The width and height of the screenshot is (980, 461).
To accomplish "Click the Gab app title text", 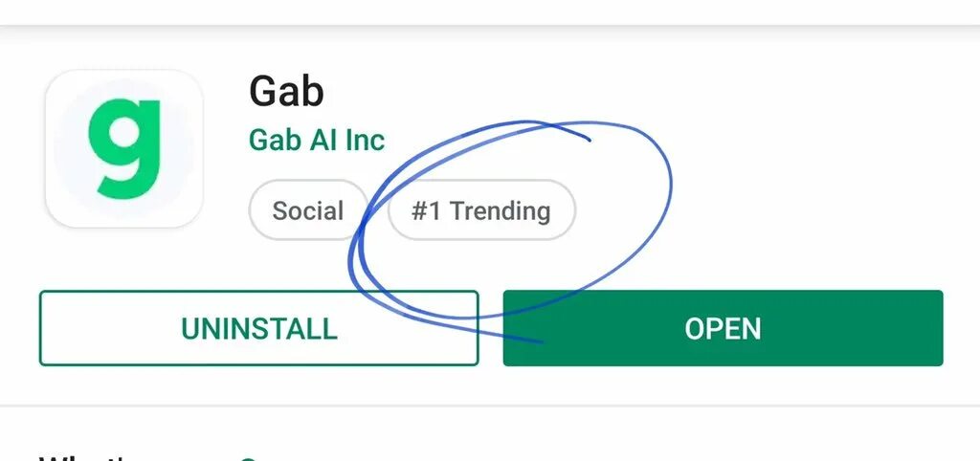I will [286, 91].
